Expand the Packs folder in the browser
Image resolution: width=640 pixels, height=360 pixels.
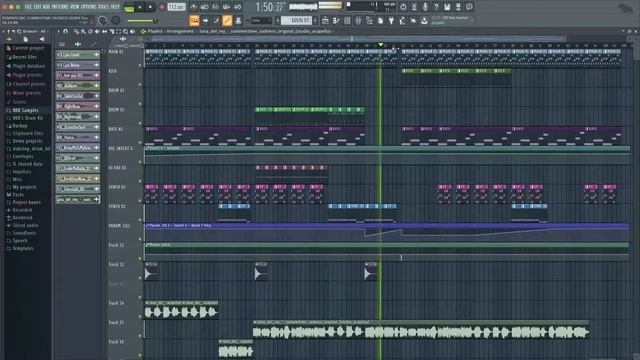14,195
